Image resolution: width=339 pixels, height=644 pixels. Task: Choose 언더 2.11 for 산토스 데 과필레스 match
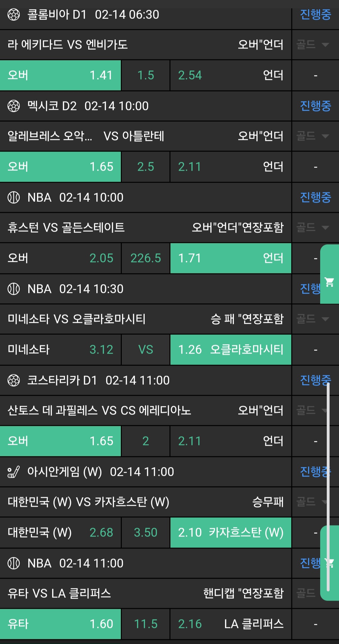tap(231, 441)
